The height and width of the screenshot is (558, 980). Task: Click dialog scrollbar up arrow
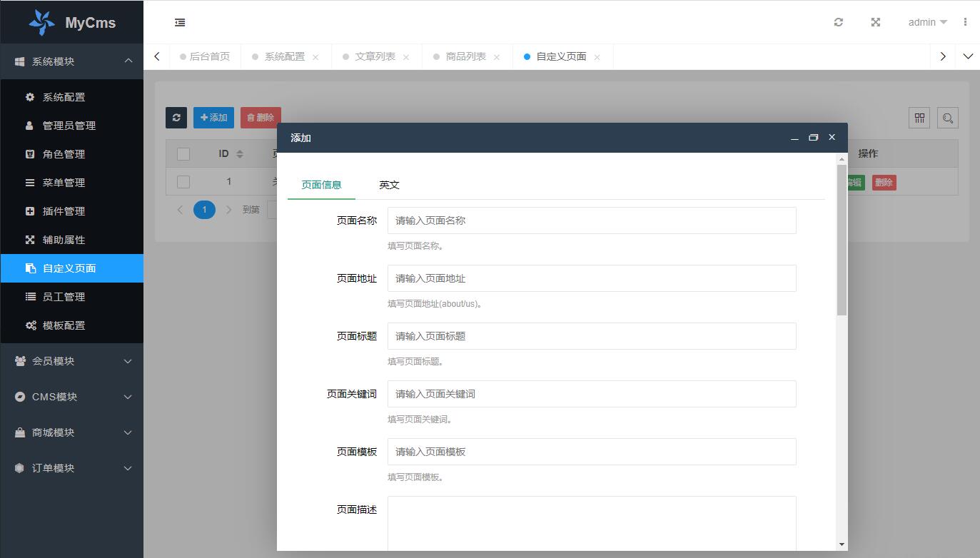[842, 158]
